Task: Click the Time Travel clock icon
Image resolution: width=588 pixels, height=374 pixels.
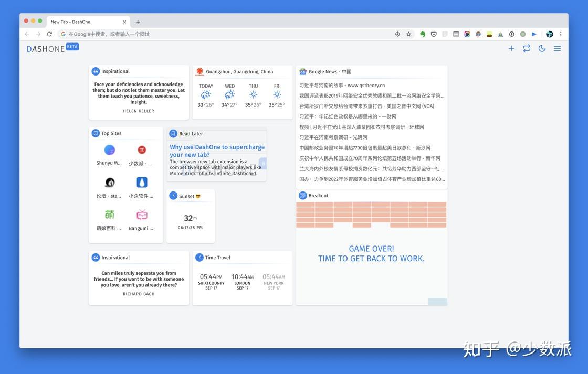Action: 199,257
